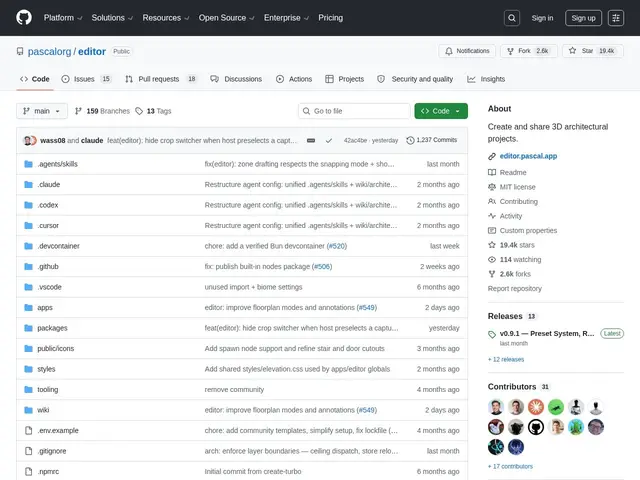Switch to the Pull requests tab
The height and width of the screenshot is (480, 640).
pyautogui.click(x=161, y=79)
